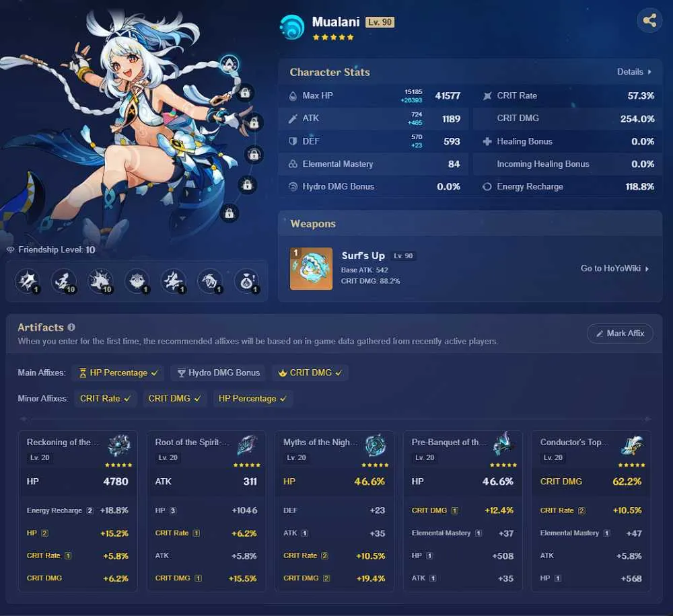Click the Energy Recharge +18.8% substat
The width and height of the screenshot is (673, 616).
[77, 510]
